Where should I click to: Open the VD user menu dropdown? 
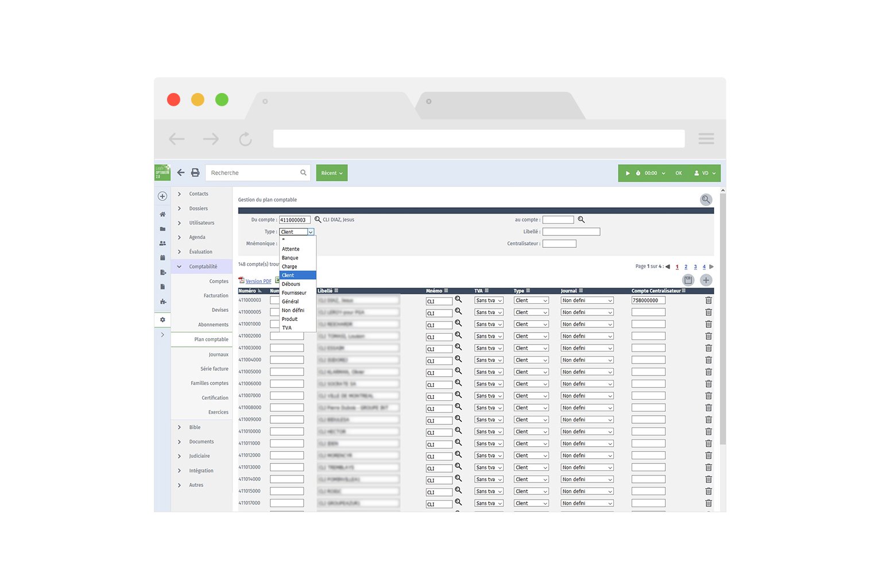pos(705,173)
